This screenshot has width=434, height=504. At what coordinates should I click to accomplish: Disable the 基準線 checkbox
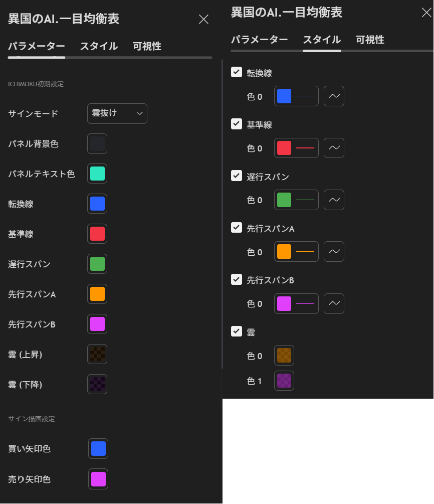click(x=236, y=124)
